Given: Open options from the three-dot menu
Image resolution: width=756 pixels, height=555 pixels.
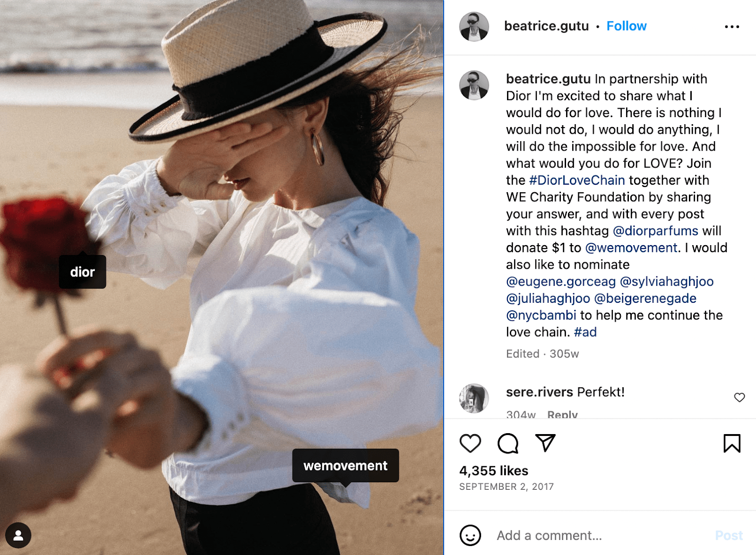Looking at the screenshot, I should coord(732,26).
